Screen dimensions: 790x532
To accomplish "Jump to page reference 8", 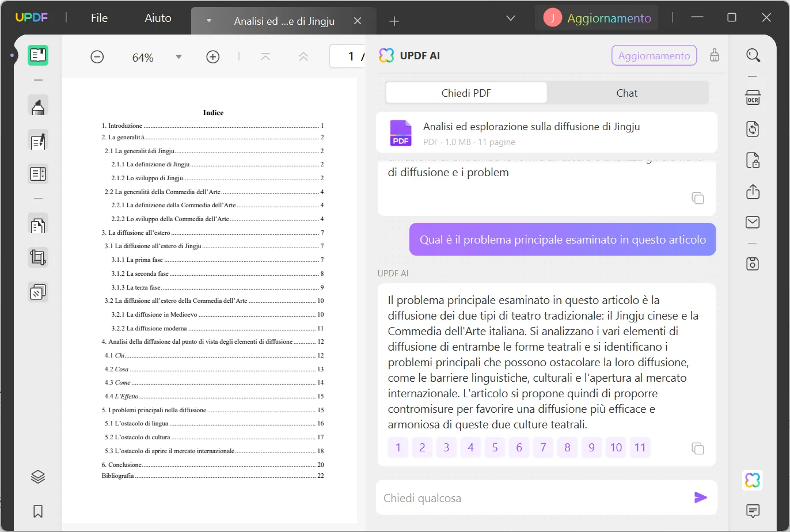I will coord(567,447).
